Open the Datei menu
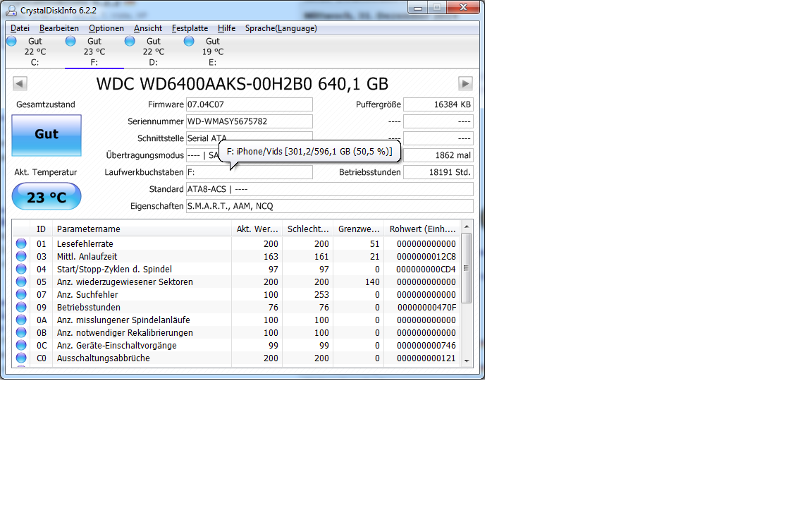 (20, 28)
